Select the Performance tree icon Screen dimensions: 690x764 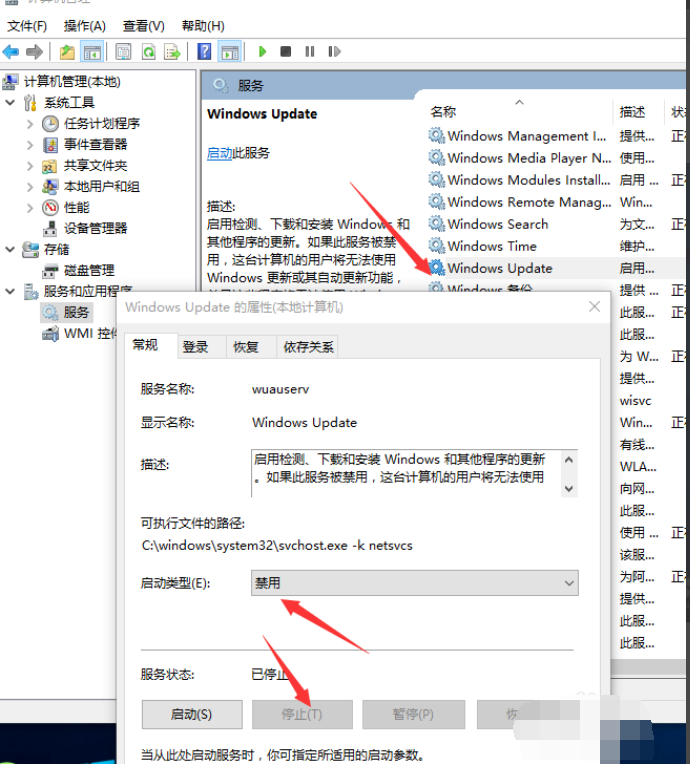click(50, 208)
